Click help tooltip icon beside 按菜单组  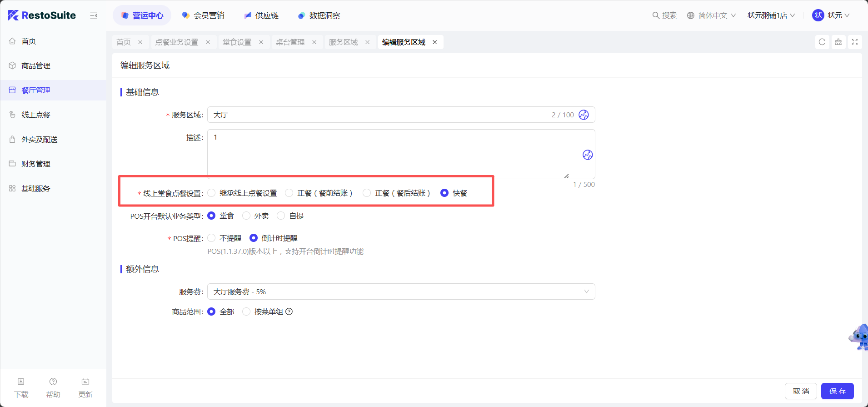pos(289,312)
